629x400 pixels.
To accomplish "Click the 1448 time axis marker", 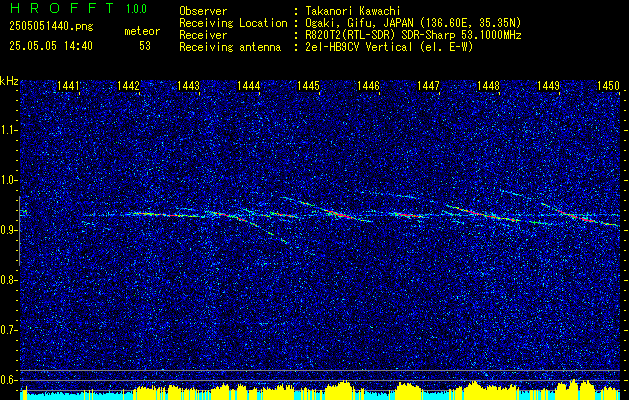I will point(488,85).
